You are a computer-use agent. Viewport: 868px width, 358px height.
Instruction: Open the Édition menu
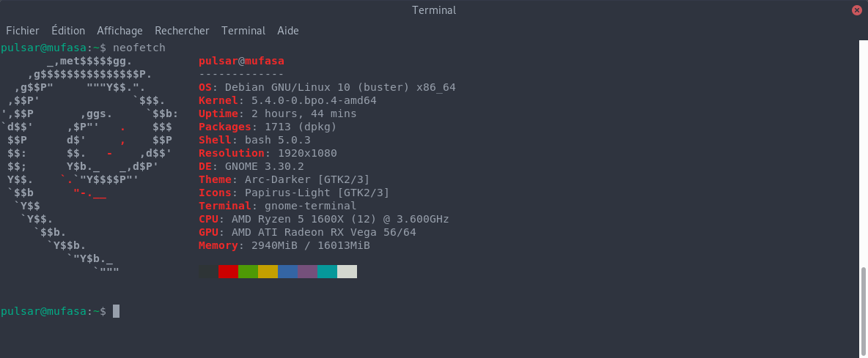68,31
